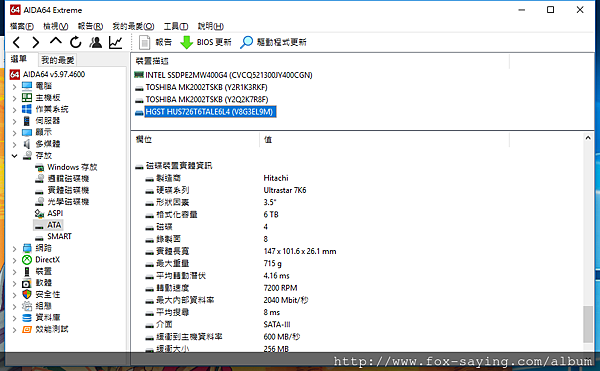600x371 pixels.
Task: Click the report page toolbar button
Action: (x=155, y=42)
